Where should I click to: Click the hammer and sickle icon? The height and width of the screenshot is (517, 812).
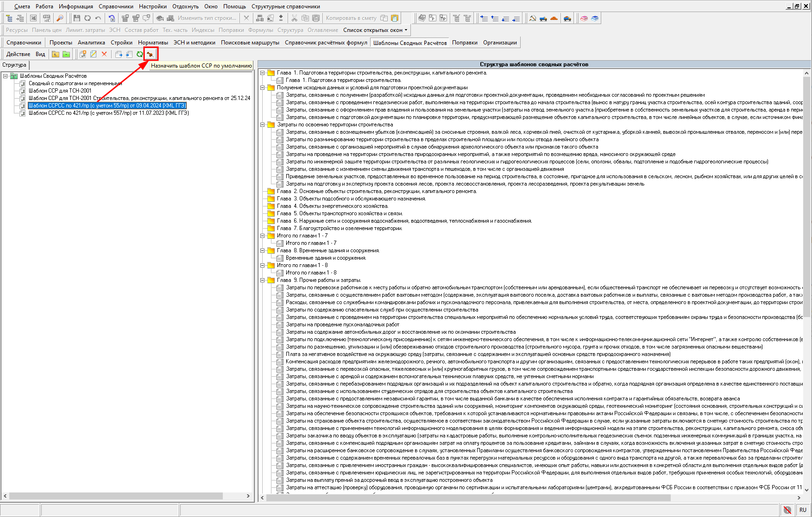[x=533, y=18]
